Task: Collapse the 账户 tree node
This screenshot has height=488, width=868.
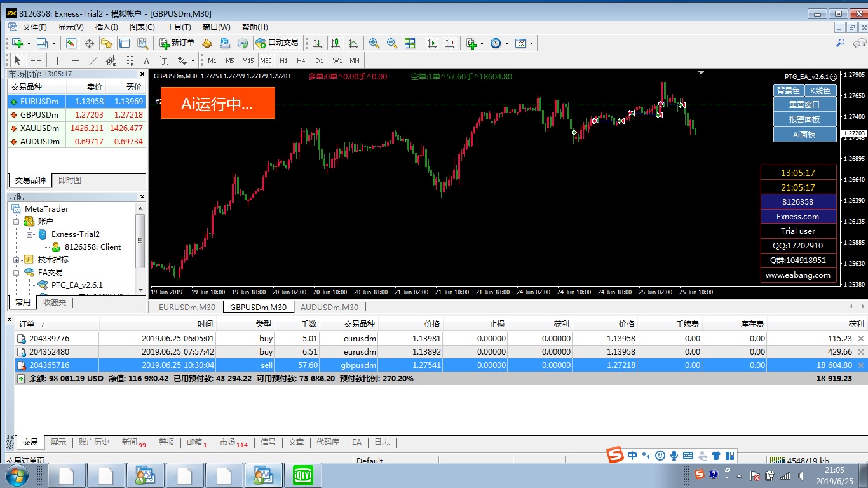Action: point(17,222)
